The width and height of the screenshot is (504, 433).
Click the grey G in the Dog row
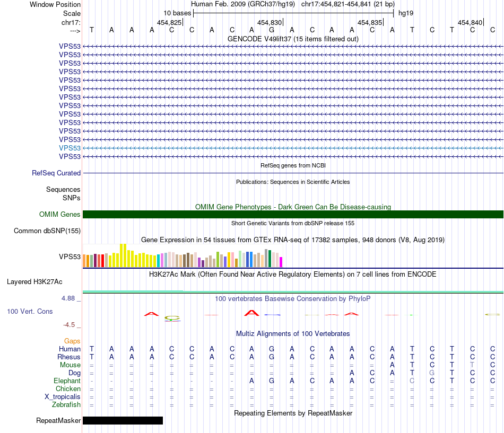coord(432,373)
